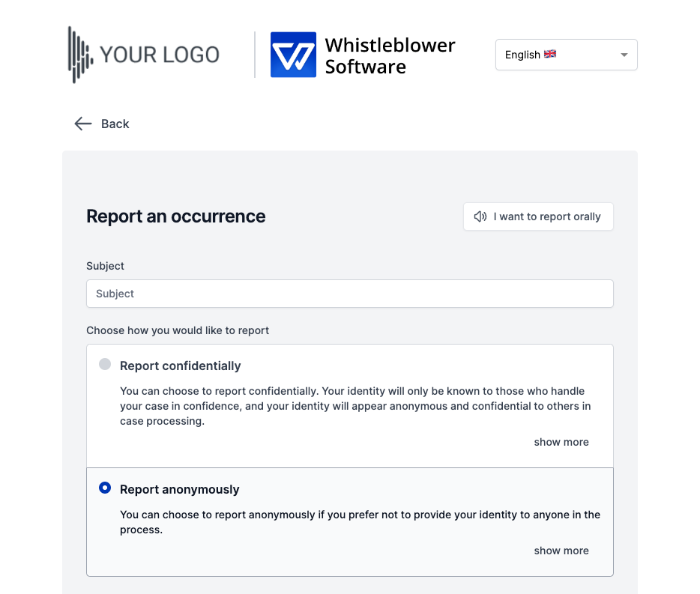Expand show more under Report anonymously

click(x=561, y=551)
